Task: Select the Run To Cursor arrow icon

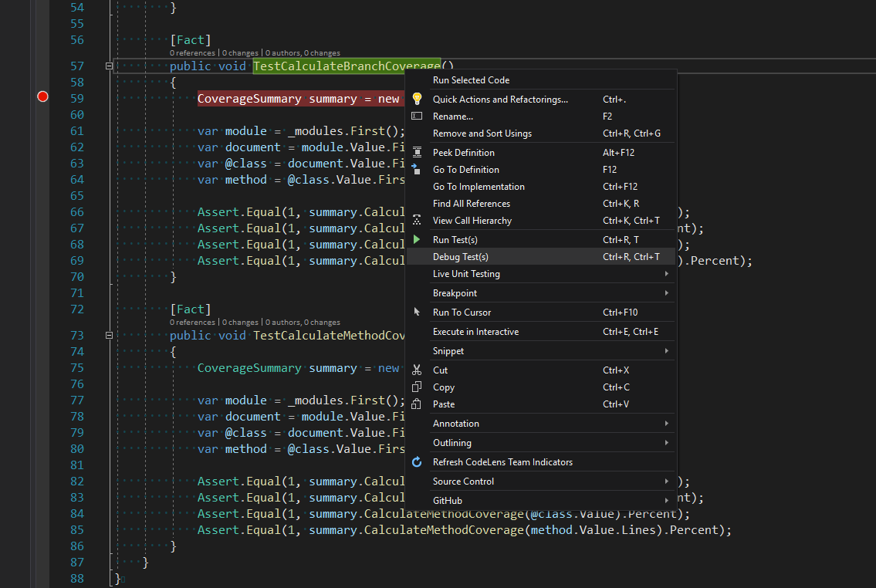Action: point(417,312)
